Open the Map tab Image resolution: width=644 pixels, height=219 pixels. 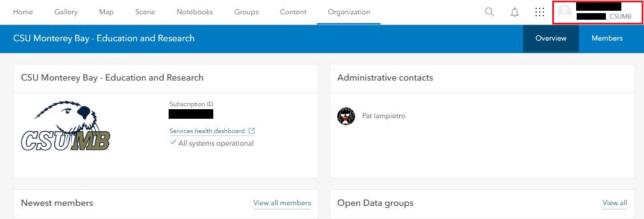click(107, 12)
